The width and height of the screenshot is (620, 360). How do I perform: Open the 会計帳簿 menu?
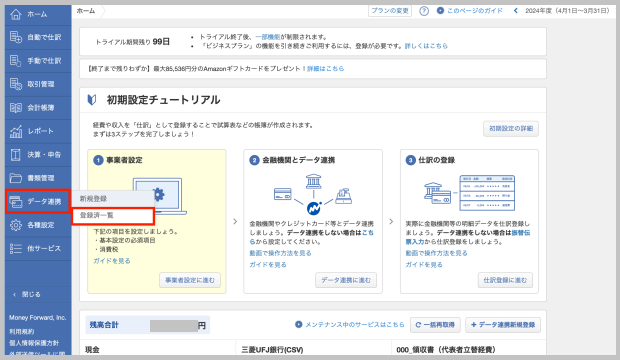(38, 108)
